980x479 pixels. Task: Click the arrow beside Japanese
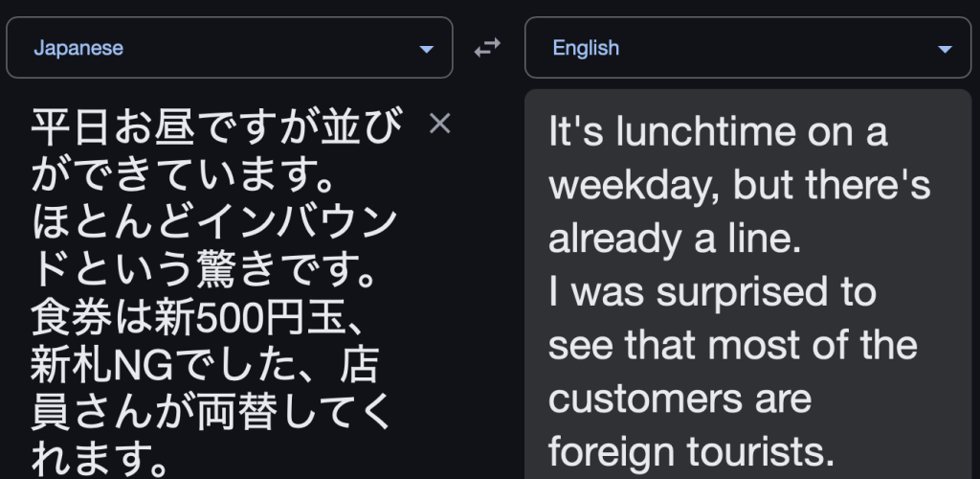pos(427,49)
